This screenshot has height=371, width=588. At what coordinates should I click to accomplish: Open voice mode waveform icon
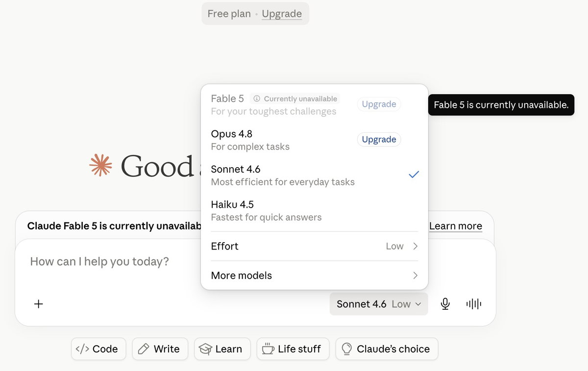click(x=474, y=304)
